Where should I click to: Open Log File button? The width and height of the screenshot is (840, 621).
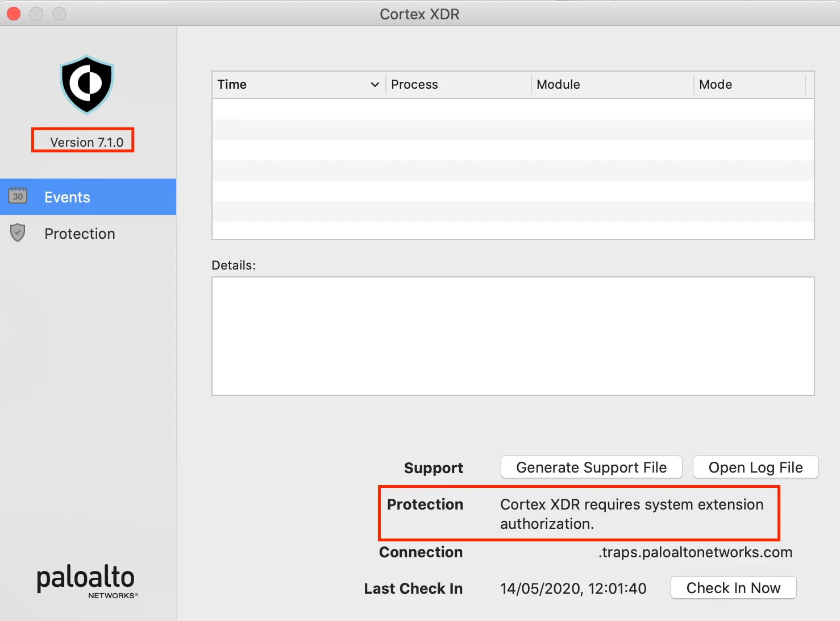coord(755,467)
